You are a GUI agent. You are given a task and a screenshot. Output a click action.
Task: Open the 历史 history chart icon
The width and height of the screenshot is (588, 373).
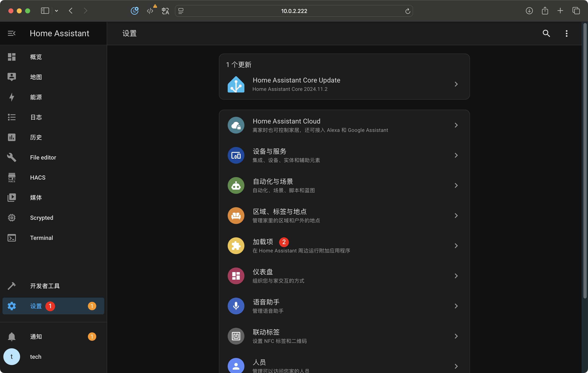click(x=12, y=137)
